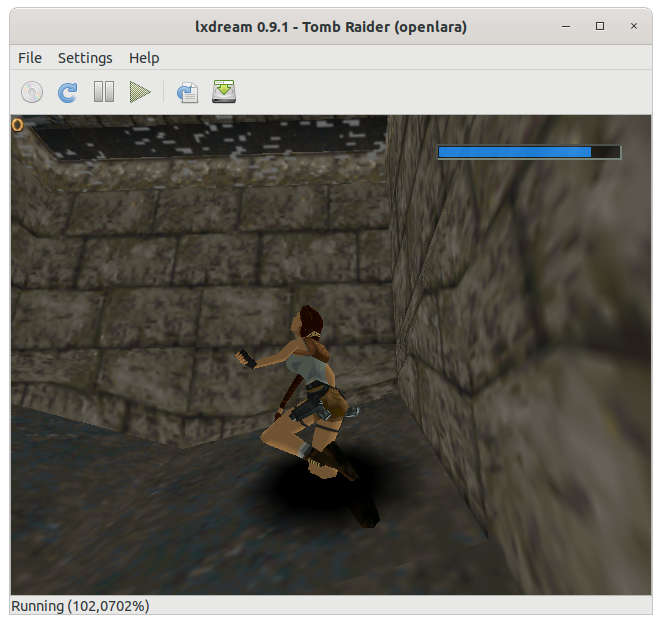Save state using the green download icon
Image resolution: width=662 pixels, height=624 pixels.
(224, 92)
